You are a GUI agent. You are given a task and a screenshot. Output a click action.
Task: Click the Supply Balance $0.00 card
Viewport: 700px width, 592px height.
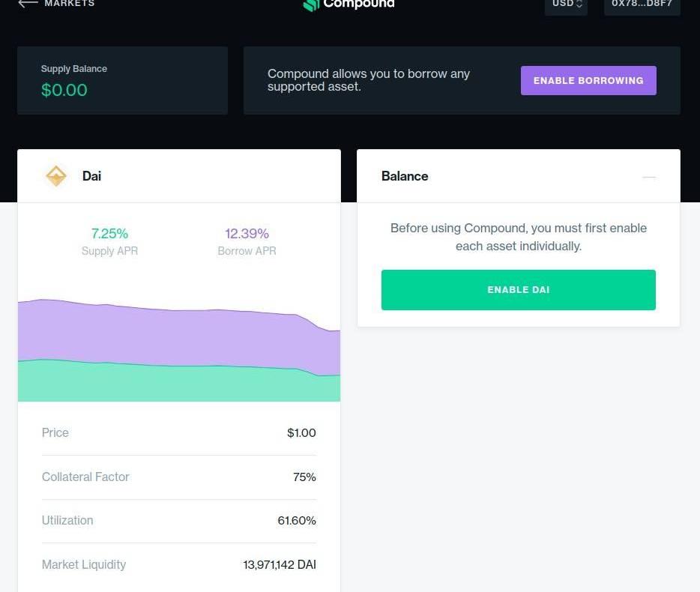click(x=122, y=80)
